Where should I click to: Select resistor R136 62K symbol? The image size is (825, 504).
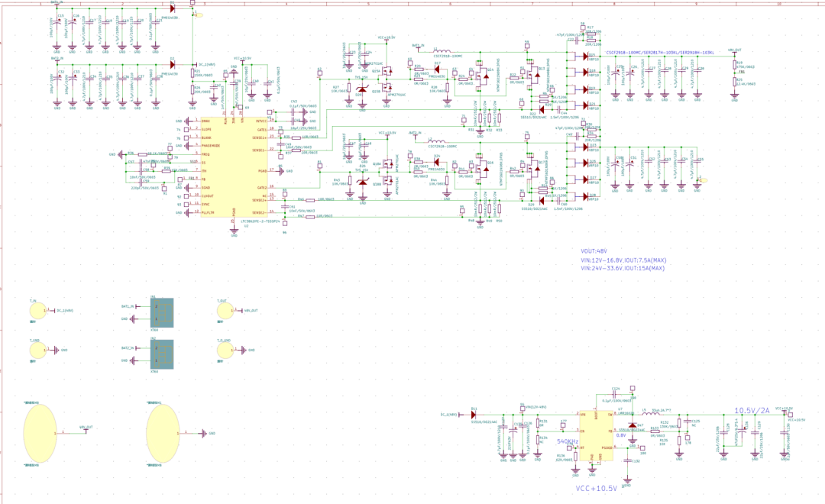point(575,456)
